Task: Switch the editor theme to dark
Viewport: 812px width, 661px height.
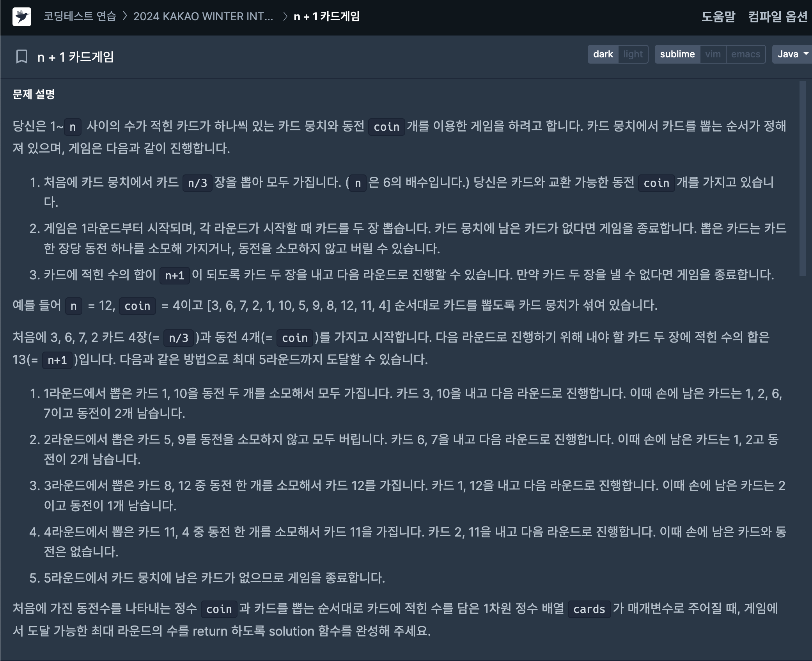Action: pyautogui.click(x=603, y=54)
